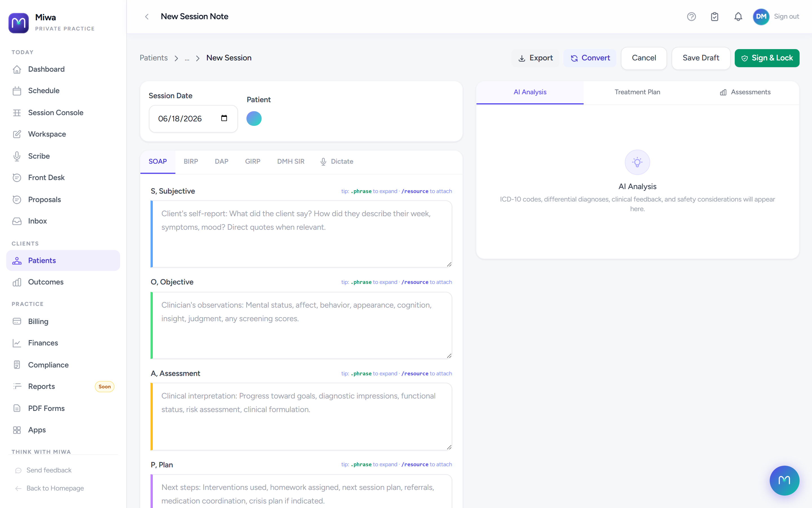Screen dimensions: 812x508
Task: Open Finances line chart icon
Action: pos(17,343)
